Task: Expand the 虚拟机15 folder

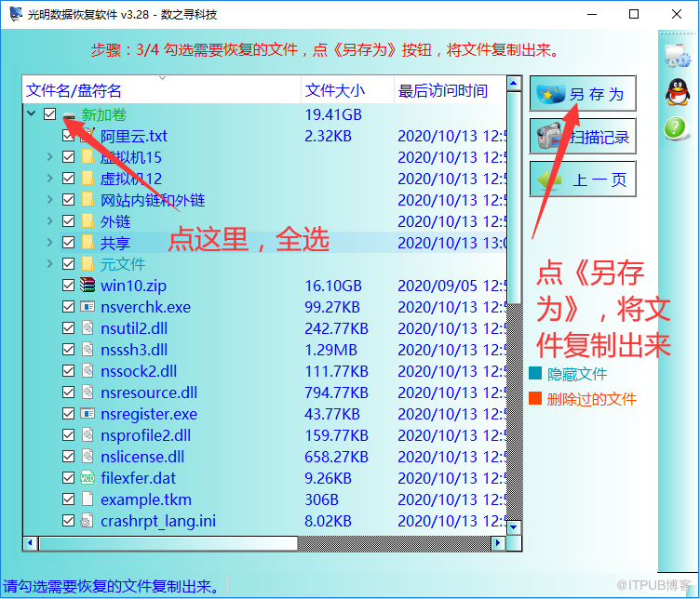Action: [50, 157]
